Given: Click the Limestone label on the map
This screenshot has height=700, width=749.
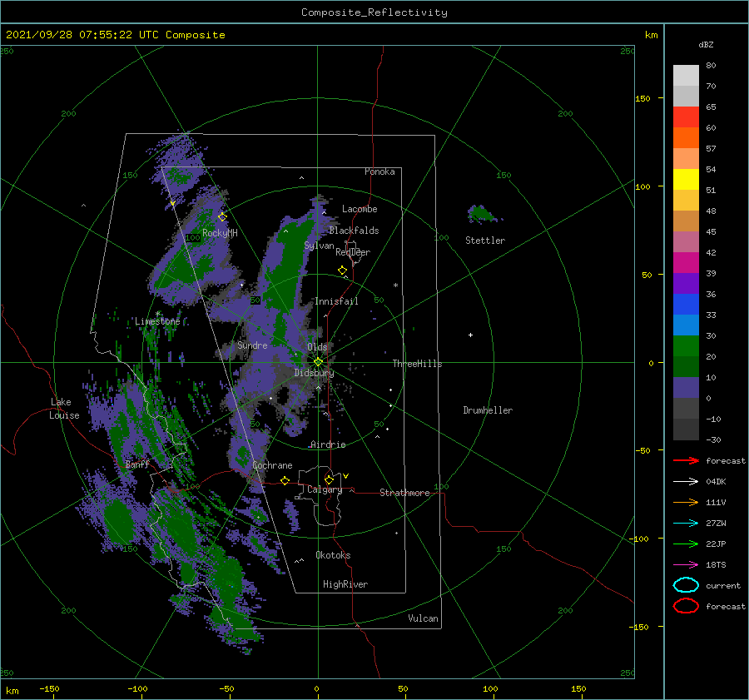Looking at the screenshot, I should 157,321.
